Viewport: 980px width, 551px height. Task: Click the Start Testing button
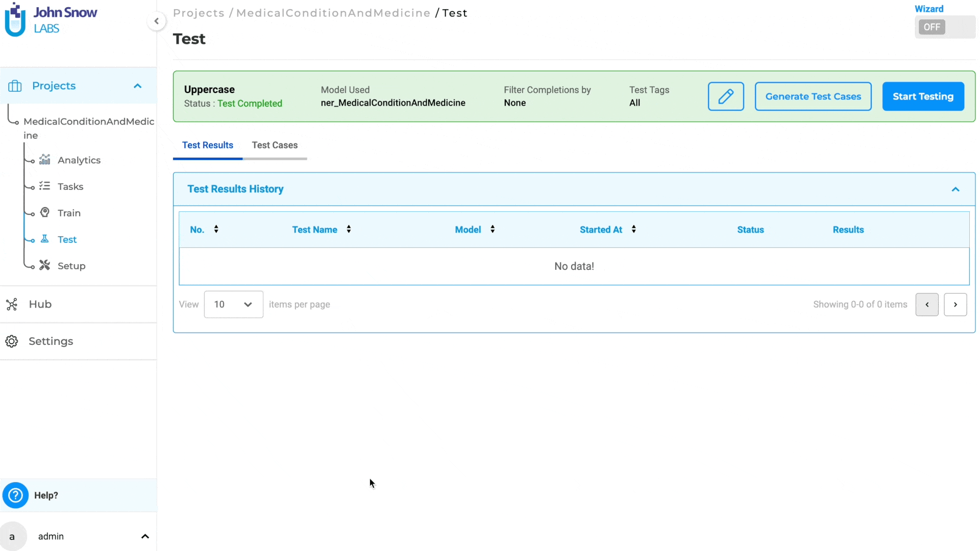point(923,96)
